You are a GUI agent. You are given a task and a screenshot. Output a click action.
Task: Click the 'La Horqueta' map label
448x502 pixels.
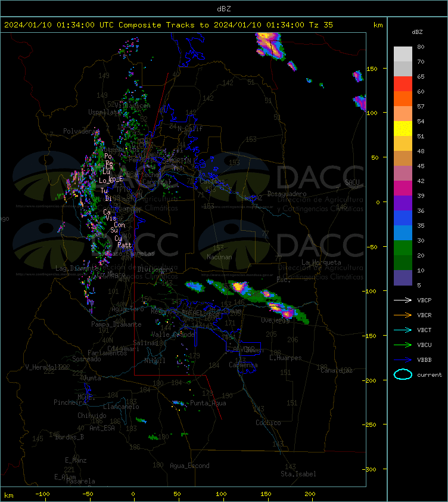321,262
